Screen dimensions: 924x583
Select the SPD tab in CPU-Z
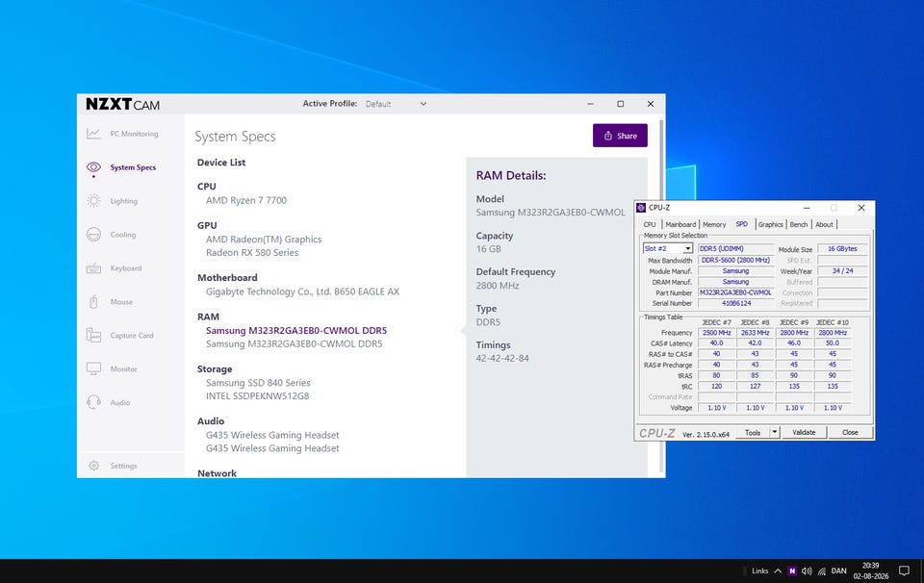pos(741,224)
